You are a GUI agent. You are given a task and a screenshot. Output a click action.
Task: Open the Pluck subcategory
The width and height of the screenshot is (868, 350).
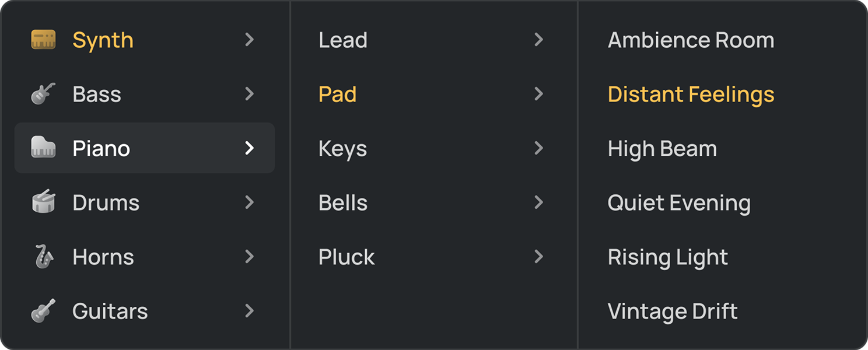click(346, 257)
